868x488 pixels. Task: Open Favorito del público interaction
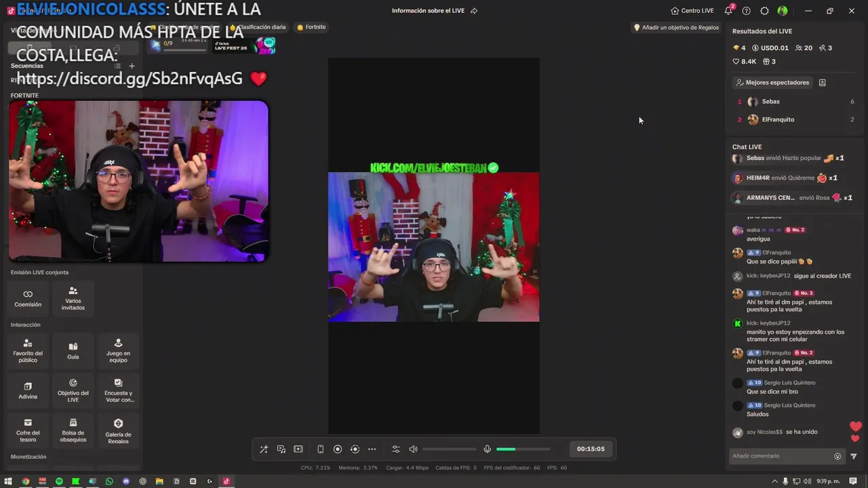click(28, 350)
